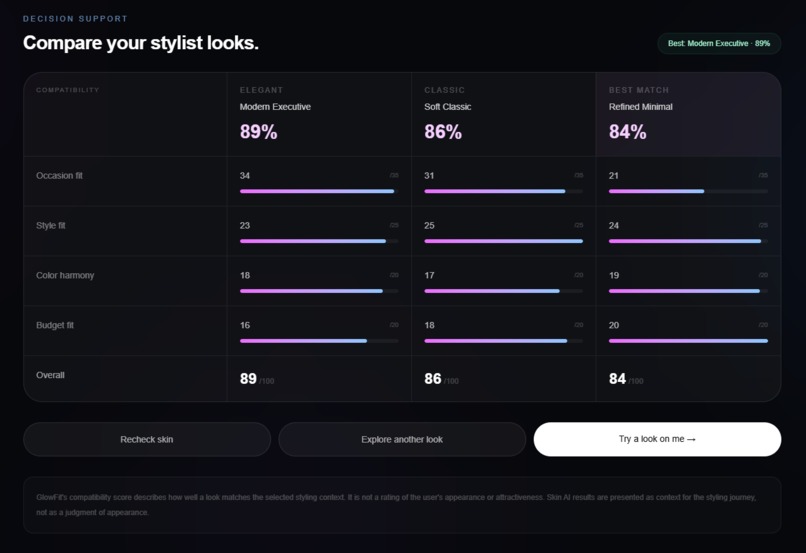Viewport: 806px width, 553px height.
Task: Click the Recheck skin button
Action: coord(147,439)
